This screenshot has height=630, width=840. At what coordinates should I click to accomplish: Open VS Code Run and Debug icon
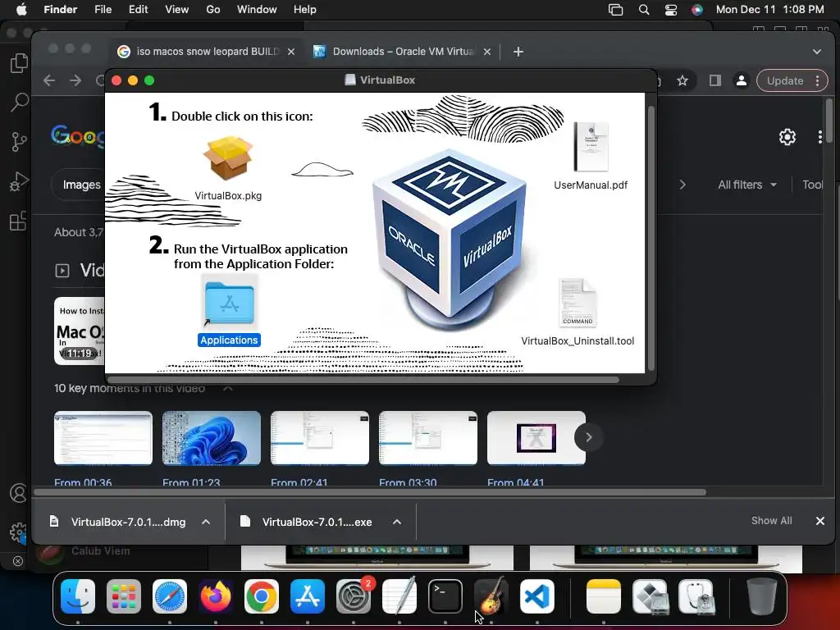pyautogui.click(x=19, y=181)
